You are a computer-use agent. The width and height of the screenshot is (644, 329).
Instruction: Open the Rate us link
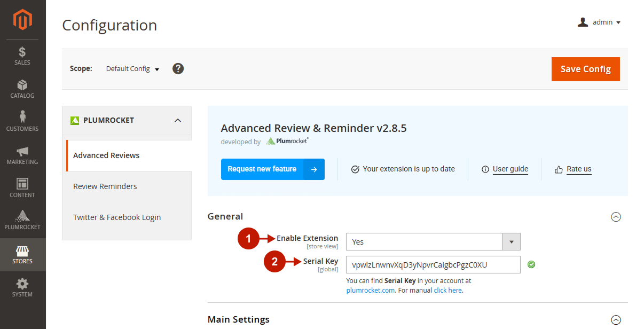tap(579, 169)
